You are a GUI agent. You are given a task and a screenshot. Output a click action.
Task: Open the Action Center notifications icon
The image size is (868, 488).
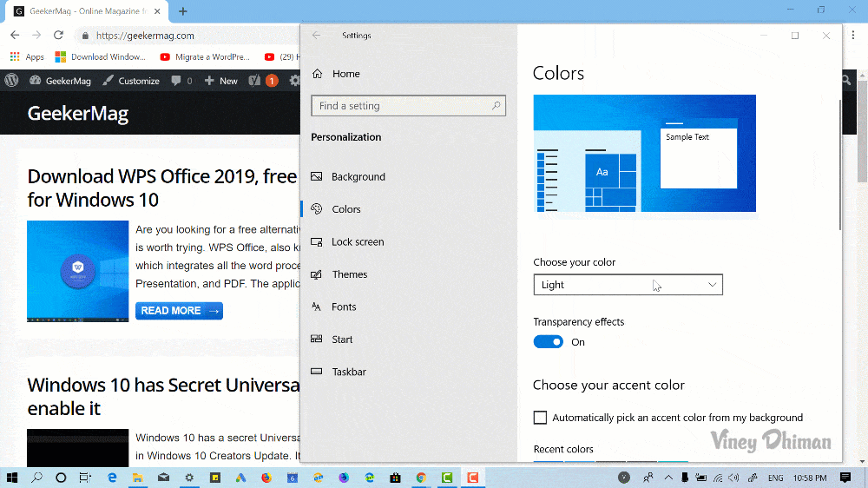pos(845,478)
